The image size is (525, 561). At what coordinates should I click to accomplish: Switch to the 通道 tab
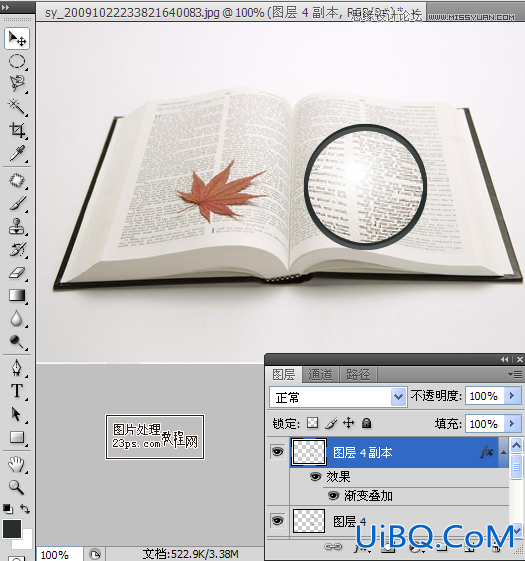tap(320, 375)
